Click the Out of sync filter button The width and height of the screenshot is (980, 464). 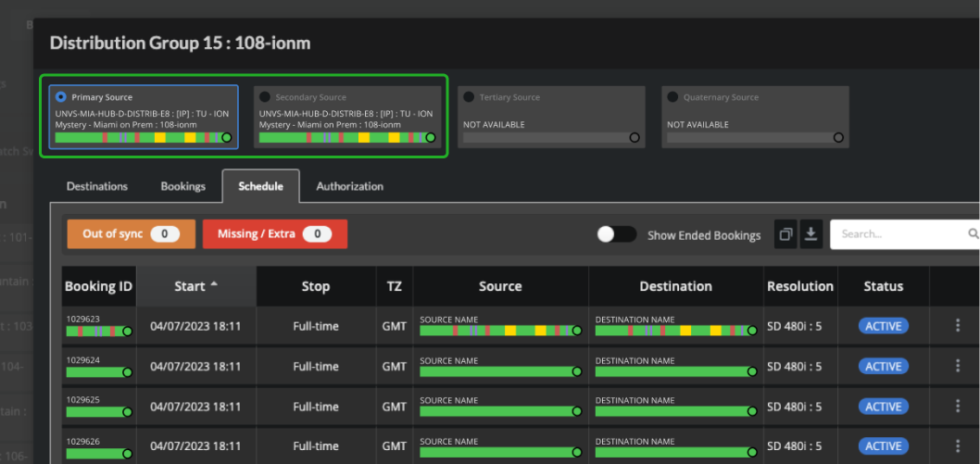tap(132, 234)
